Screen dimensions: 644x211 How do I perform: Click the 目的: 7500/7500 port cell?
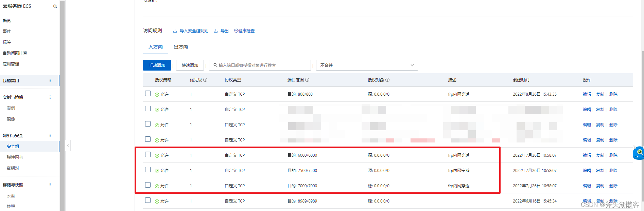(302, 171)
